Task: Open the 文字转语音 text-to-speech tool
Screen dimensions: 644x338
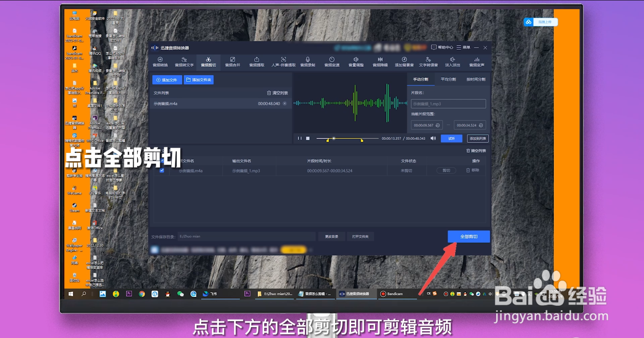Action: 429,62
